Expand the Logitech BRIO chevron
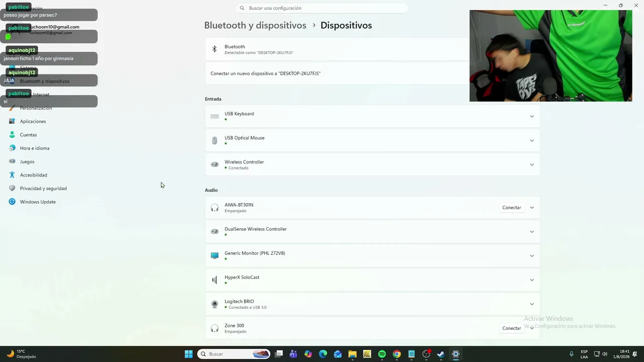This screenshot has height=362, width=644. [532, 304]
